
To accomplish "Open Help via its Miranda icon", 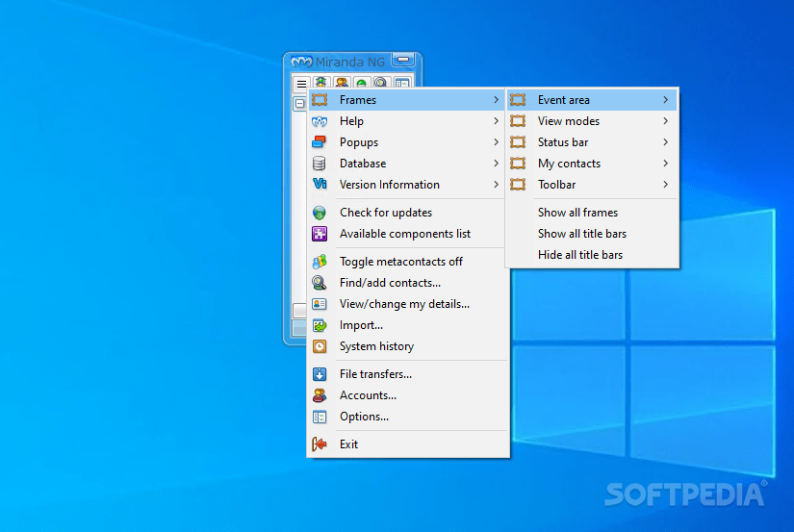I will click(x=320, y=121).
